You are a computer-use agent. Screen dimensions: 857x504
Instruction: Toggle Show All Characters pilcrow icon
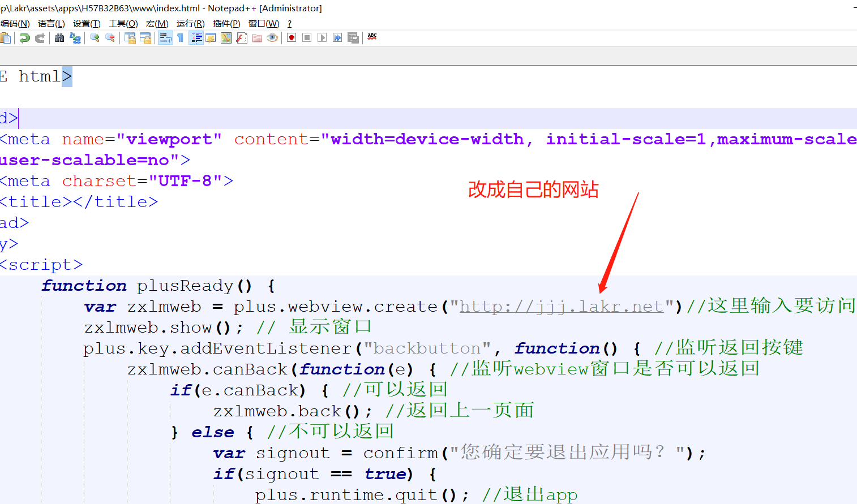179,37
